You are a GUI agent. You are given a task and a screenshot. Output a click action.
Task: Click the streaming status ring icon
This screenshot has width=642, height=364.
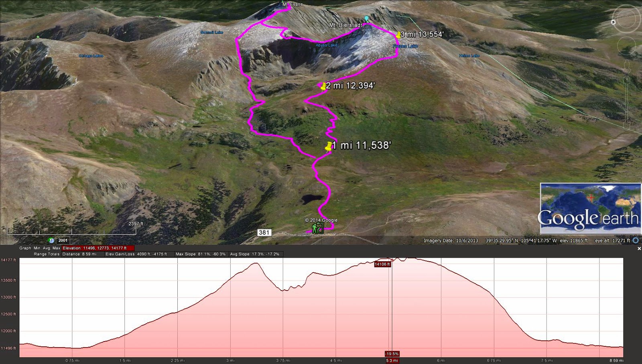click(636, 240)
